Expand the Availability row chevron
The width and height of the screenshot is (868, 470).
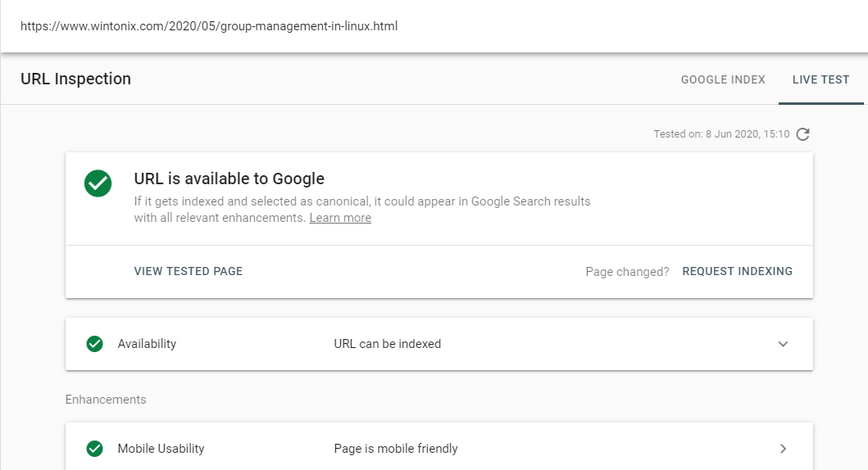(783, 344)
